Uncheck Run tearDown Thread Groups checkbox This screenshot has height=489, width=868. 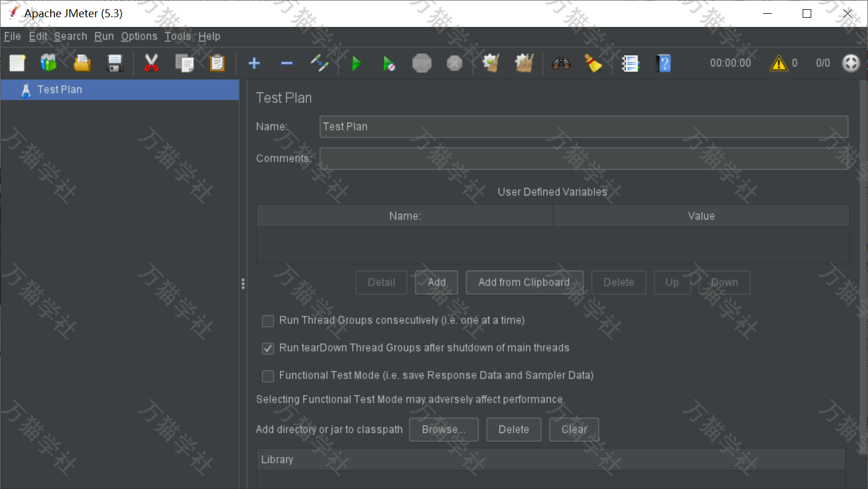click(268, 348)
